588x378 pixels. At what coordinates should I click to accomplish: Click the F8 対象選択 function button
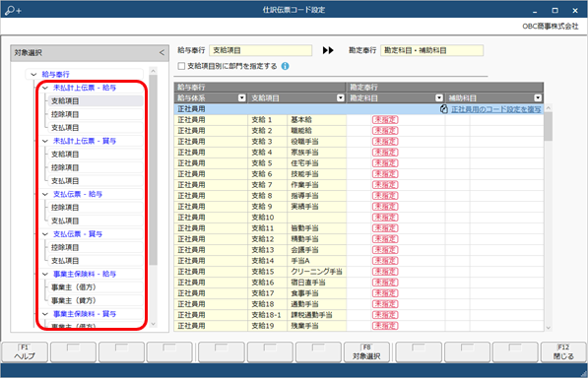coord(366,352)
